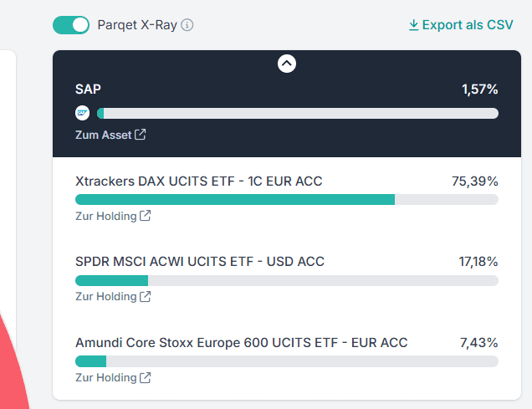Click the info icon beside Parqet X-Ray
The height and width of the screenshot is (409, 532).
(x=187, y=25)
